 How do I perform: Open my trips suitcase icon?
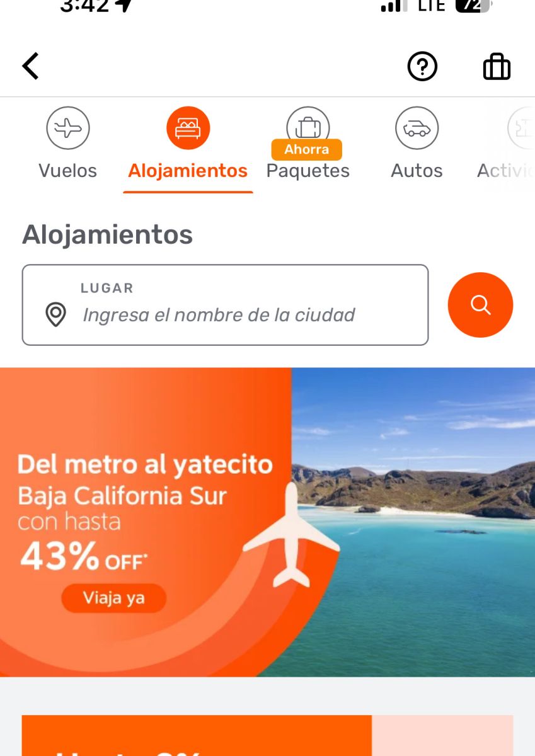point(497,66)
